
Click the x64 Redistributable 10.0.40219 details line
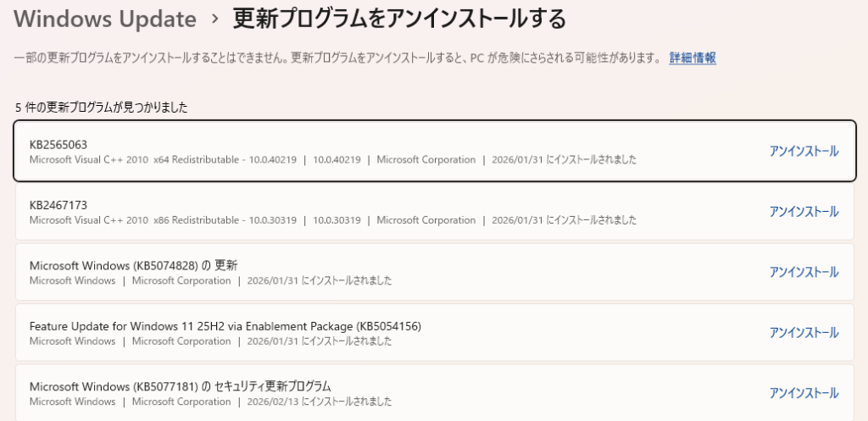pos(332,160)
